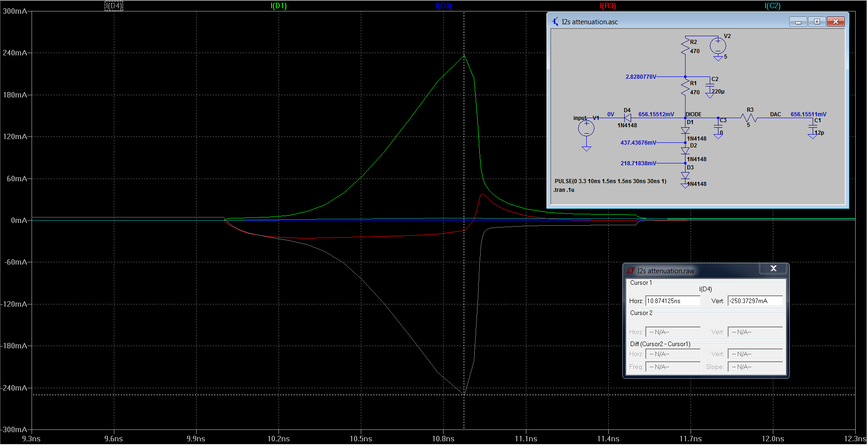868x445 pixels.
Task: Click the LTspice icon in schematic title bar
Action: (555, 22)
